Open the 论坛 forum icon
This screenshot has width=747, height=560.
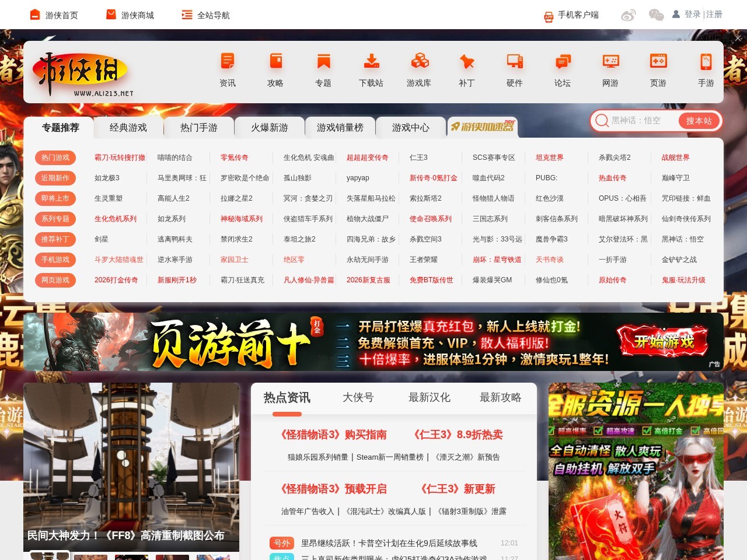click(x=562, y=67)
